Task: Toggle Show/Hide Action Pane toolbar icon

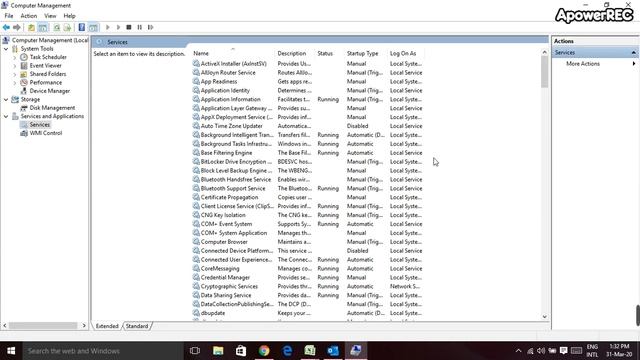Action: (x=93, y=27)
